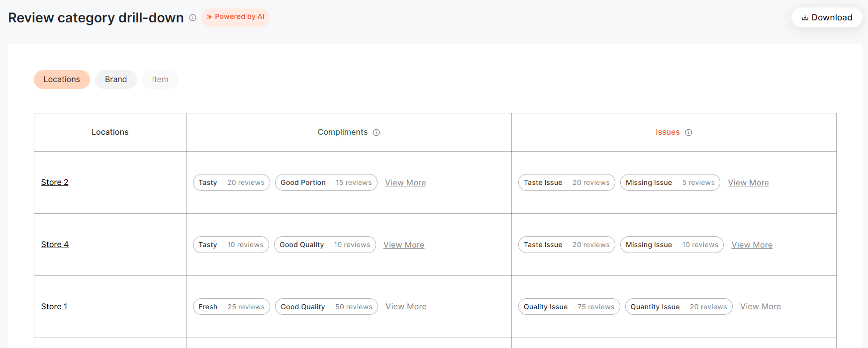Viewport: 868px width, 348px height.
Task: Switch to the Item tab
Action: click(x=160, y=80)
